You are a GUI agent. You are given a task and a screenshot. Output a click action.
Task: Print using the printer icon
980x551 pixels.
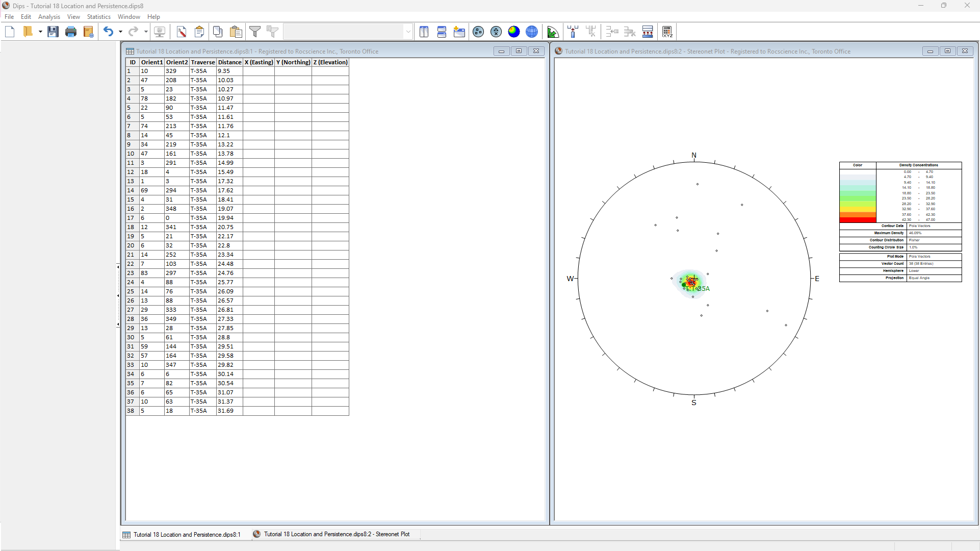point(71,32)
